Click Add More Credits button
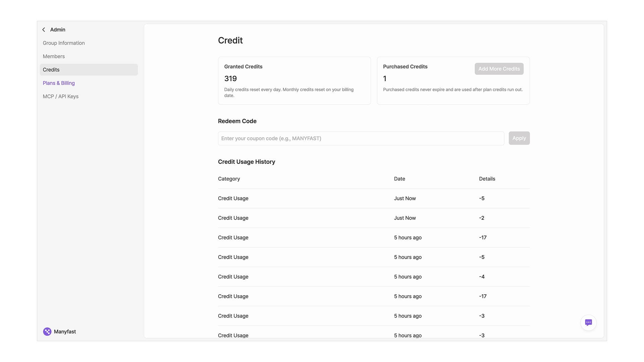Screen dimensions: 644x362 click(499, 69)
